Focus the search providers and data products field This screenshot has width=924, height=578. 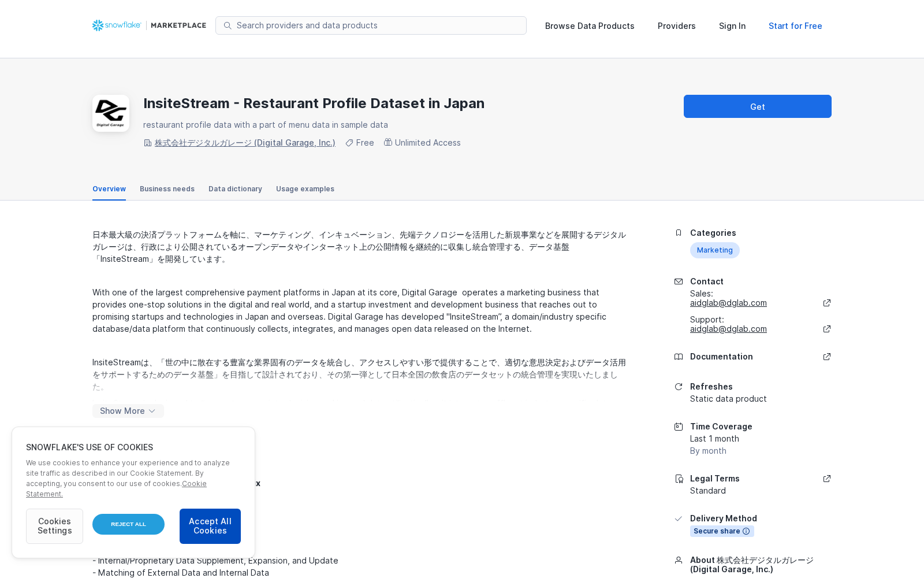click(x=371, y=25)
